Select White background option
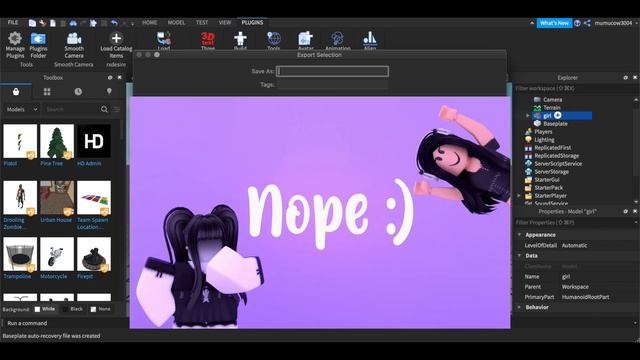Screen dimensions: 640x360 pyautogui.click(x=45, y=309)
